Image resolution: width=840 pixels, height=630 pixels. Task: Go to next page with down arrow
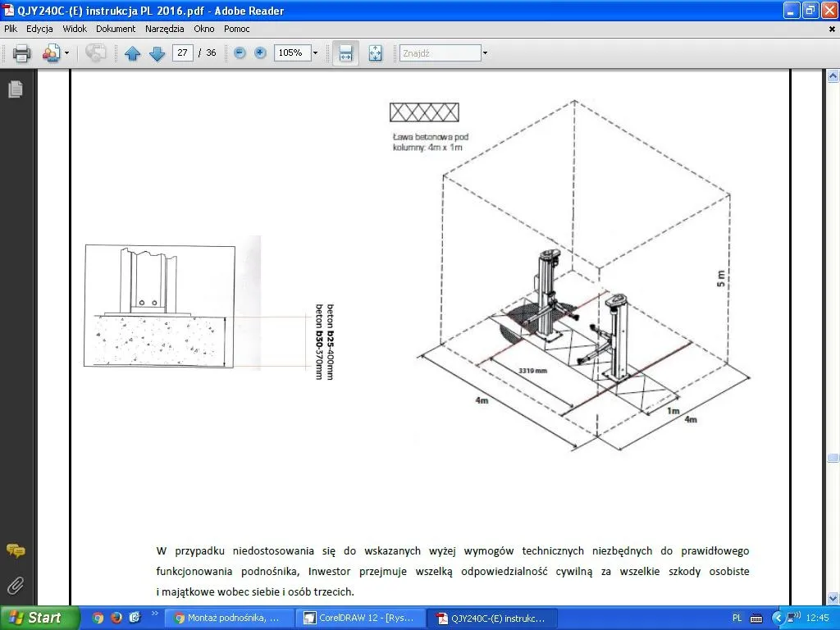tap(157, 53)
